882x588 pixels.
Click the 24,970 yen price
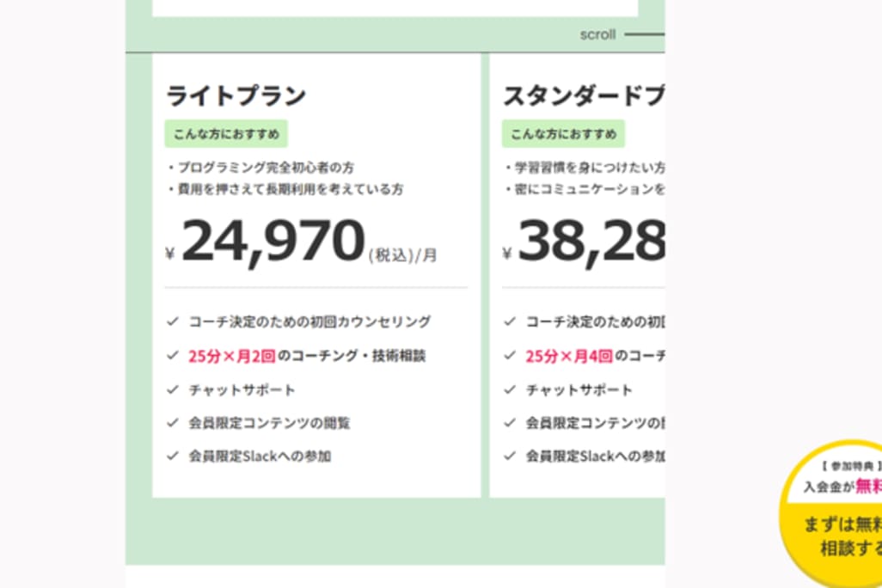pos(273,242)
